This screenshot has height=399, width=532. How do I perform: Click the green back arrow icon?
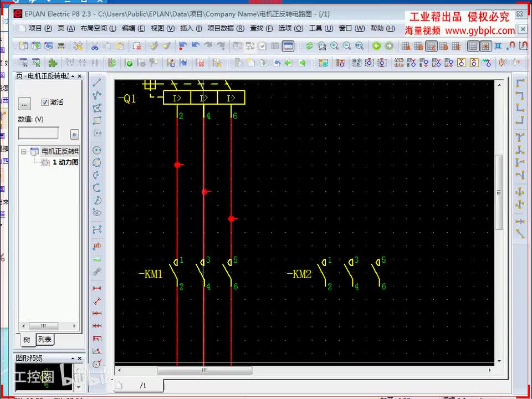pos(376,46)
